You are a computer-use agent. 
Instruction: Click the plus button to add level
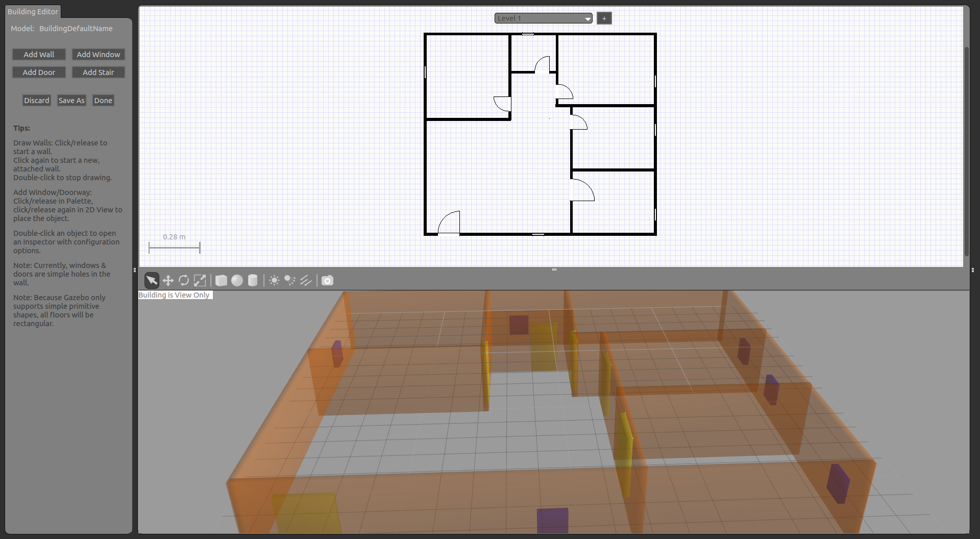[x=604, y=18]
